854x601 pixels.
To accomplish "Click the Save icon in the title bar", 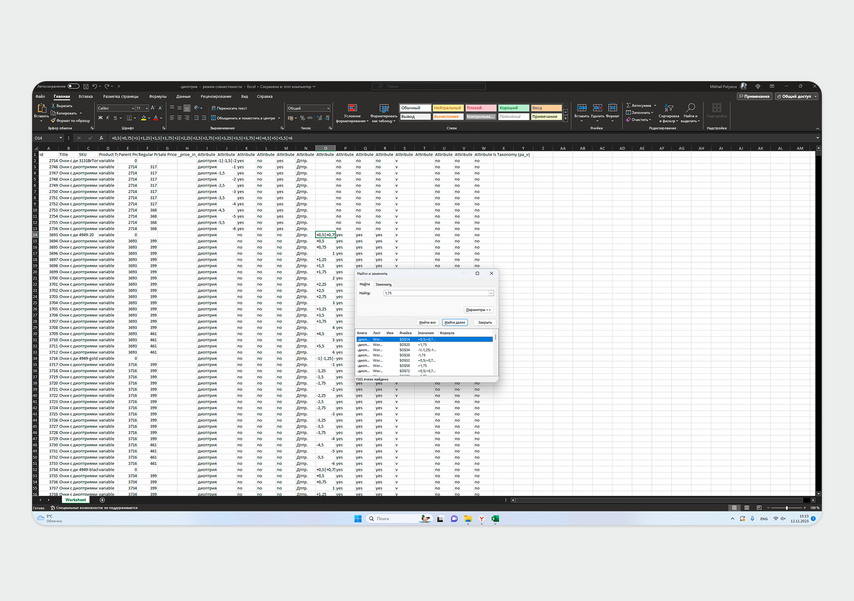I will (x=86, y=86).
